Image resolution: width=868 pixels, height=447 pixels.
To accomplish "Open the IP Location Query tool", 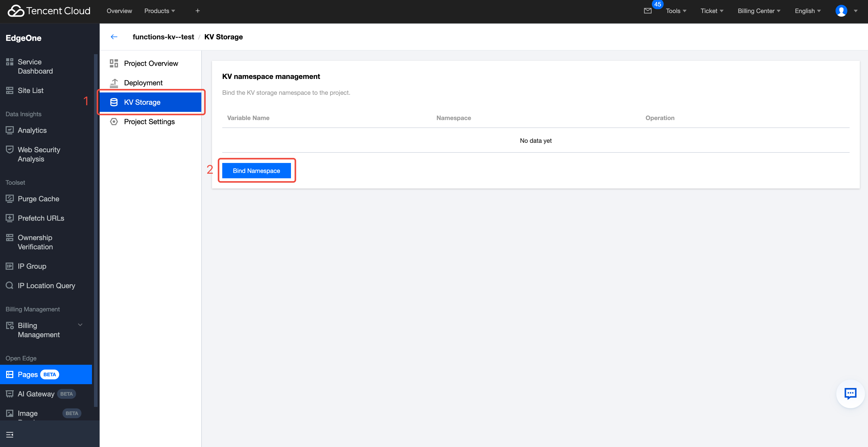I will [x=46, y=285].
